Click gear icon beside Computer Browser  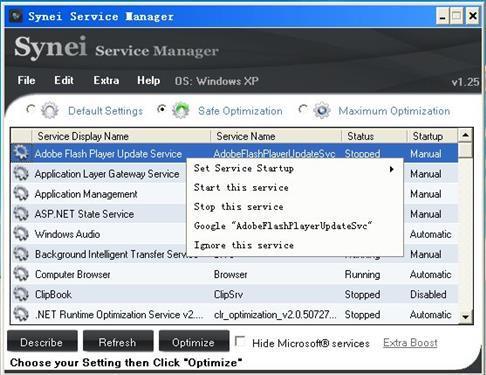pos(21,274)
